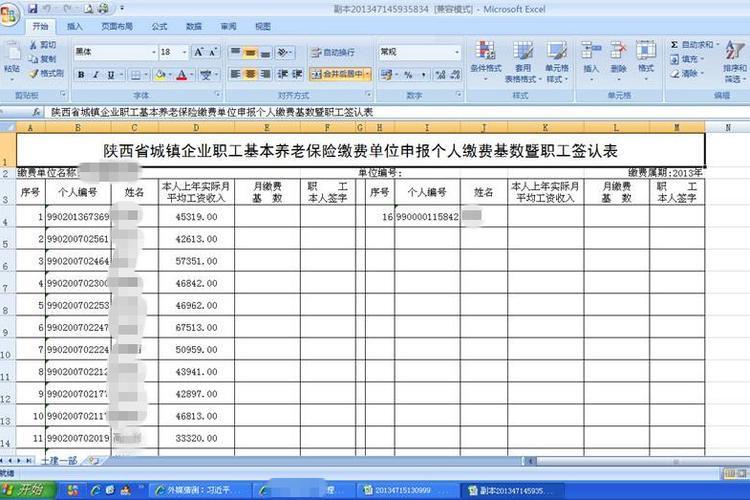Click the Windows 开始 start button

[28, 489]
